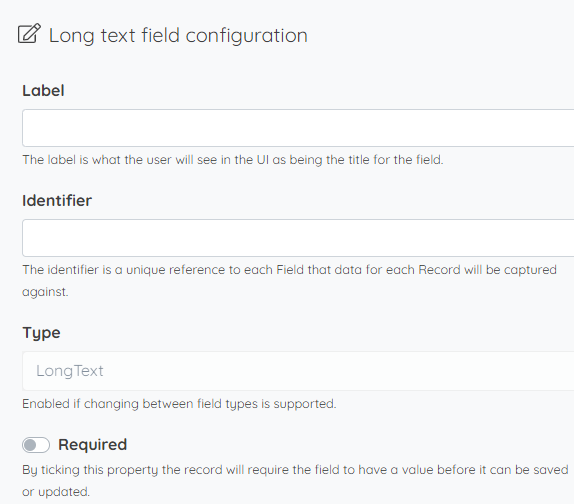The height and width of the screenshot is (504, 574).
Task: Click the help text describing the label
Action: 233,160
